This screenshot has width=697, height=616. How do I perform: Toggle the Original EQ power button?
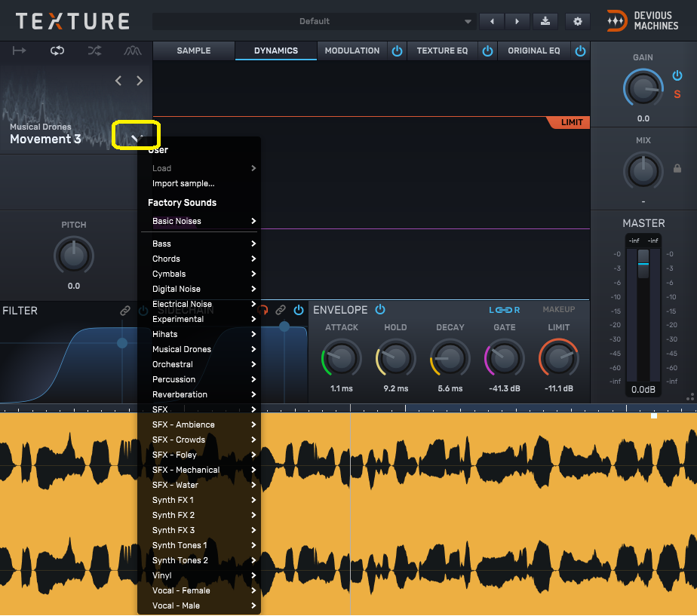580,51
